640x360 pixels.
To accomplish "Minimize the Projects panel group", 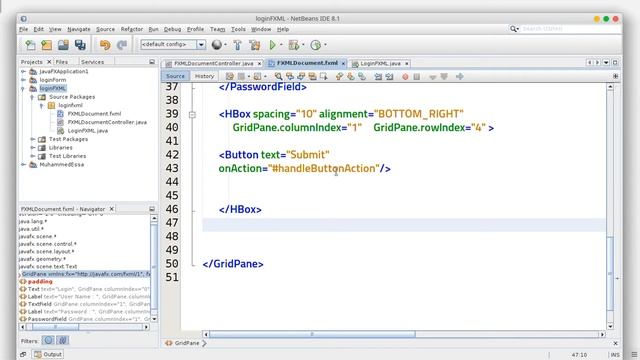I will 152,62.
